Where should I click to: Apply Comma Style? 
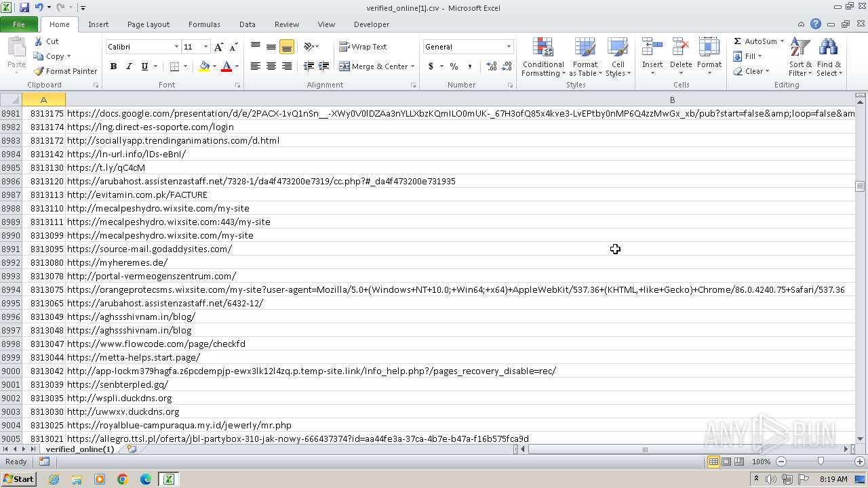pos(470,66)
